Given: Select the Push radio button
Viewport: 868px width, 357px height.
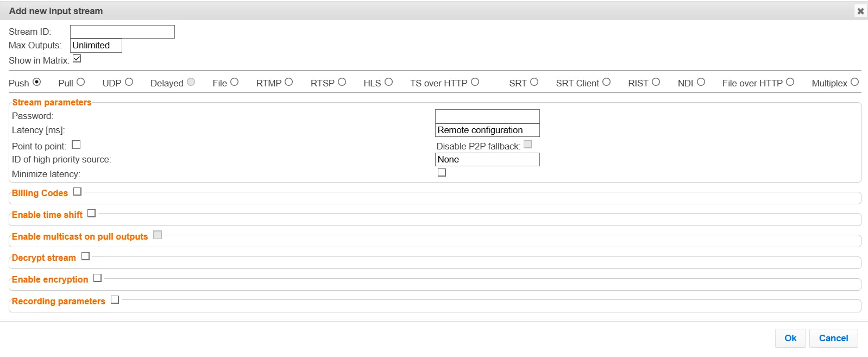Looking at the screenshot, I should 37,82.
